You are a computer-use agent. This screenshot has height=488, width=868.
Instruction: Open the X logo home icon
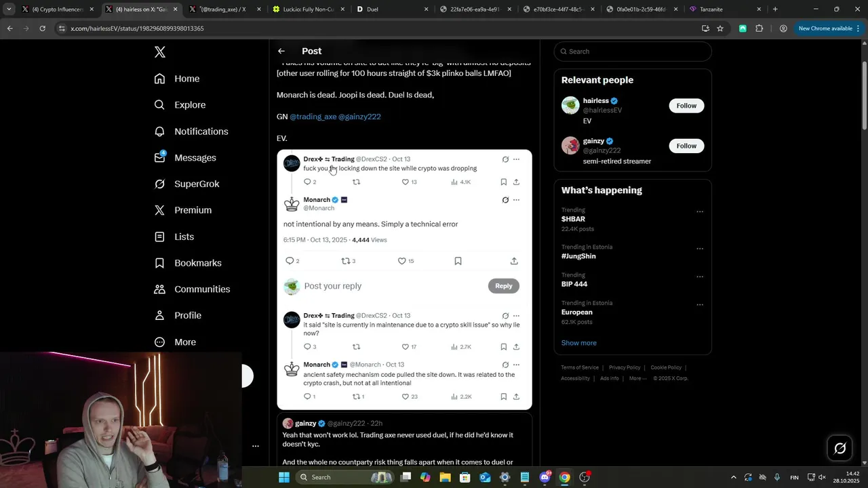pos(159,52)
